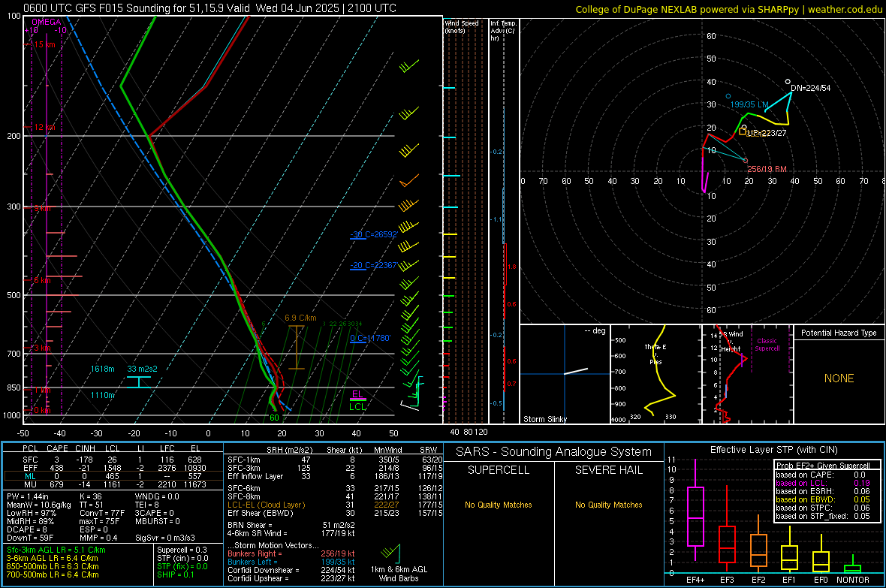Click the 'Effective Layer STP (with CIN)' title
The image size is (886, 588).
point(773,450)
